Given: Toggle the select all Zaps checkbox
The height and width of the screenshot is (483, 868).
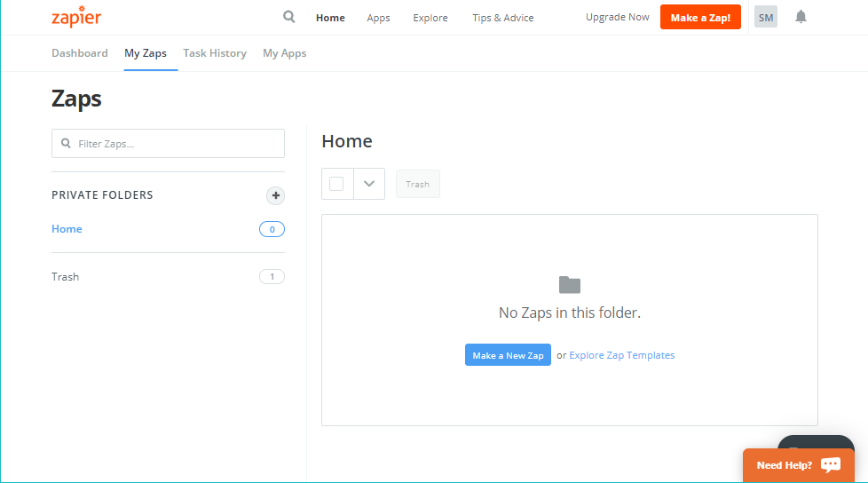Looking at the screenshot, I should [x=336, y=184].
